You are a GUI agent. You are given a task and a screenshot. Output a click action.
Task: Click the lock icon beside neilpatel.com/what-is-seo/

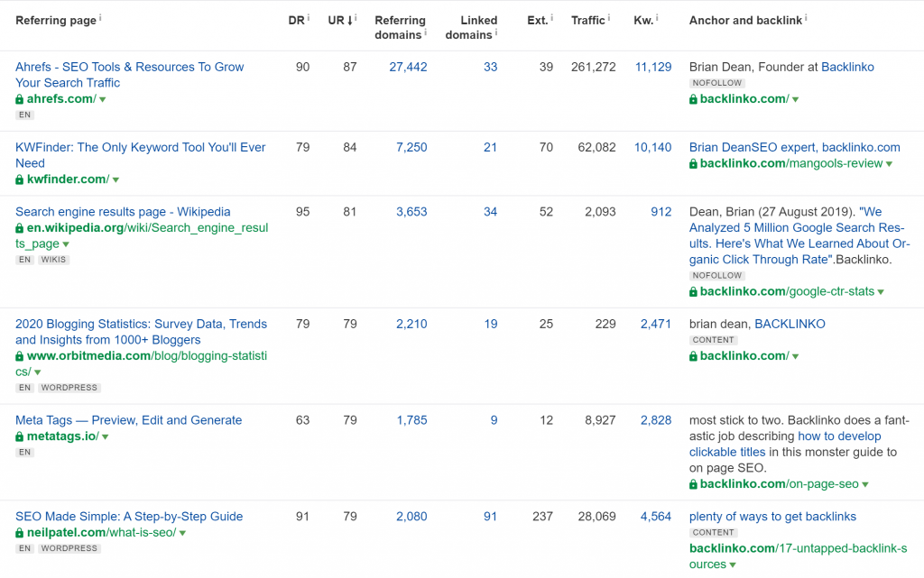20,533
